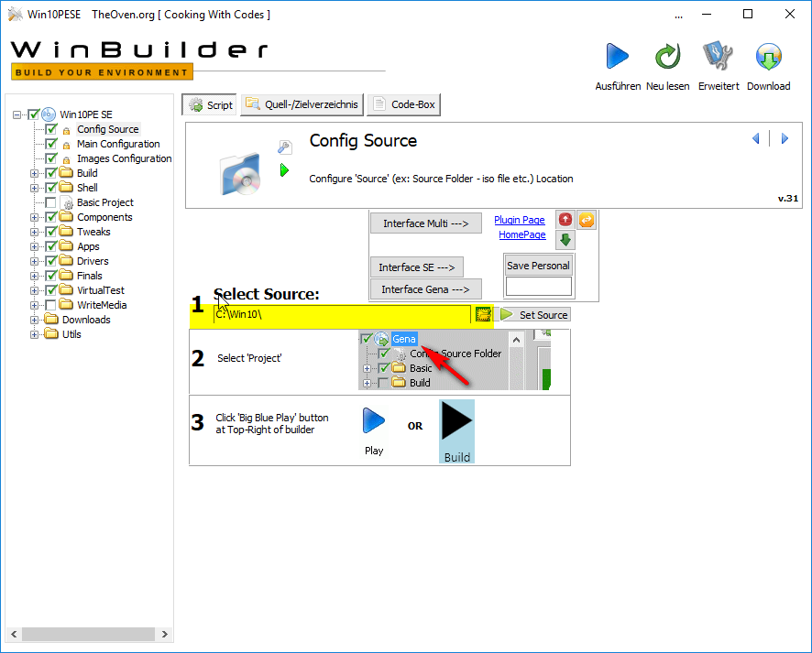The image size is (812, 653).
Task: Click the lock icon beside Images Configuration
Action: [66, 159]
